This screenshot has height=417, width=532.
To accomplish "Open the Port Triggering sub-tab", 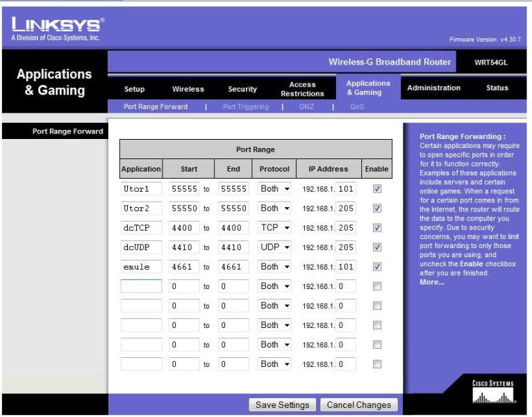I will click(x=245, y=107).
